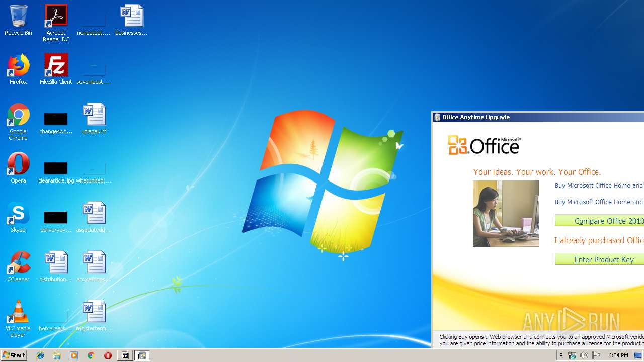Launch Google Chrome desktop shortcut
644x362 pixels.
pyautogui.click(x=18, y=122)
